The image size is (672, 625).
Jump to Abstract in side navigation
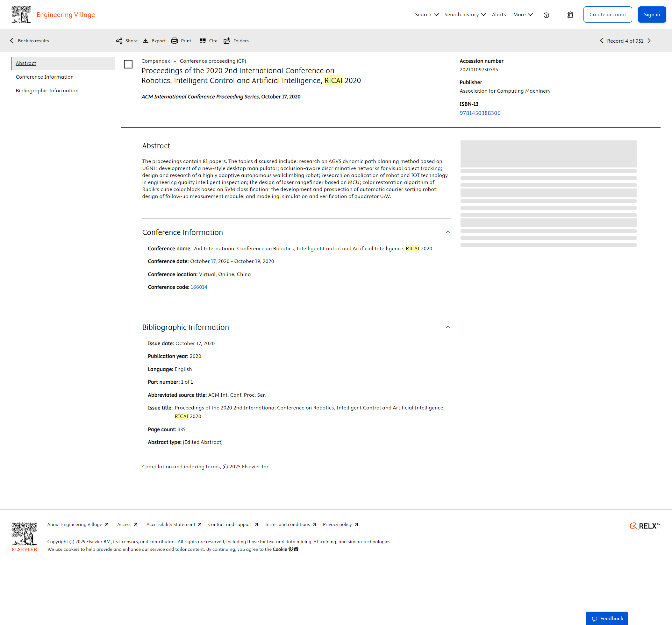pos(63,63)
